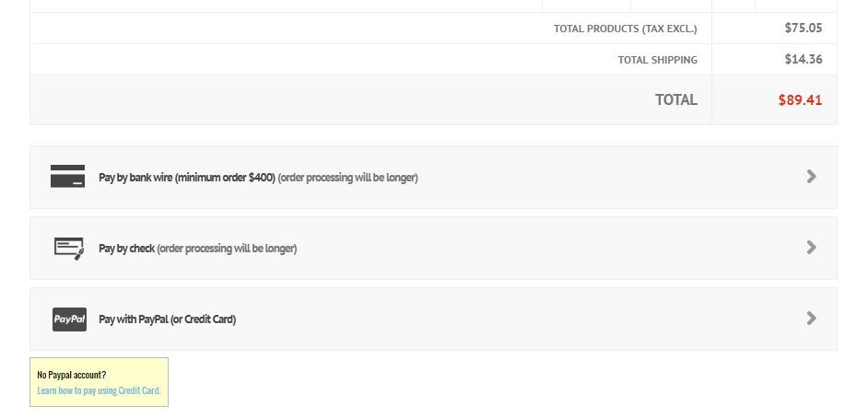Viewport: 868px width, 418px height.
Task: Select Pay with PayPal (or Credit Card)
Action: click(433, 319)
